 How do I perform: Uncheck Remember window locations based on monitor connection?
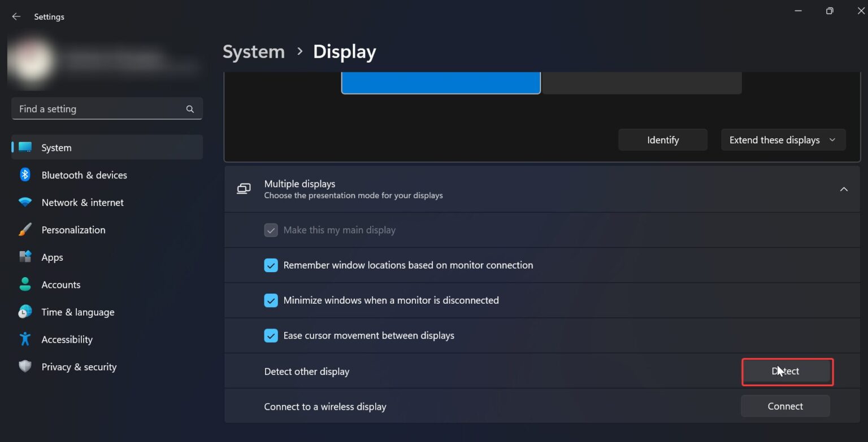tap(271, 265)
